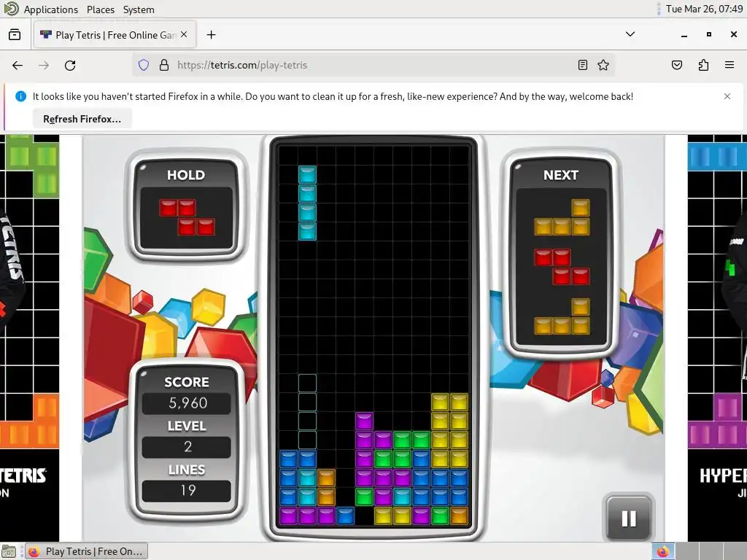Click the NEXT label

(561, 175)
